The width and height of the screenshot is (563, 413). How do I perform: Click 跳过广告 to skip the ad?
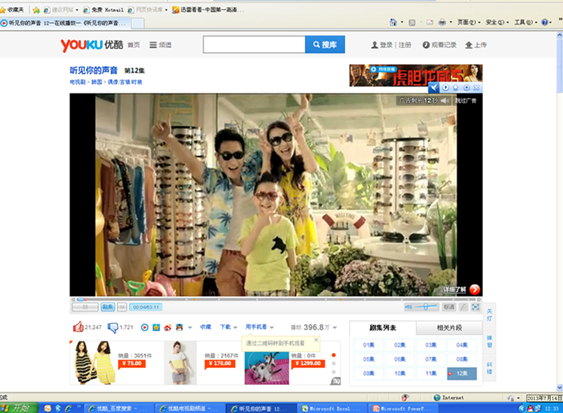click(466, 101)
